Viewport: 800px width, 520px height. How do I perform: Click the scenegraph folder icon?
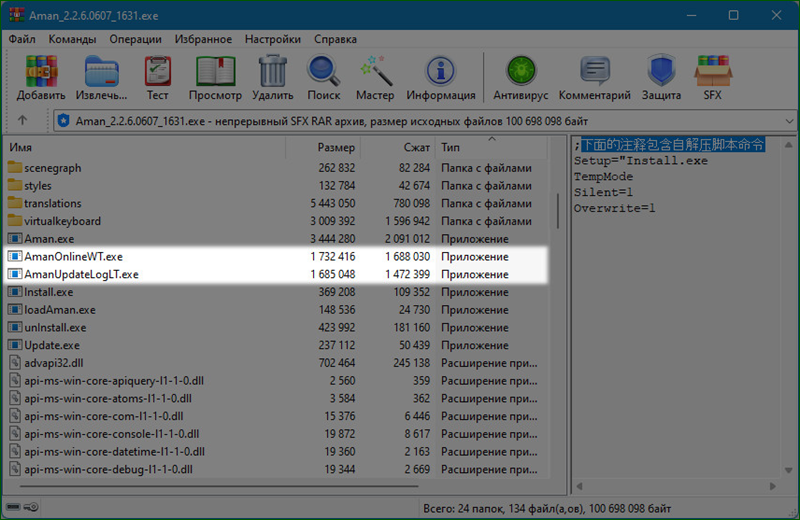15,167
